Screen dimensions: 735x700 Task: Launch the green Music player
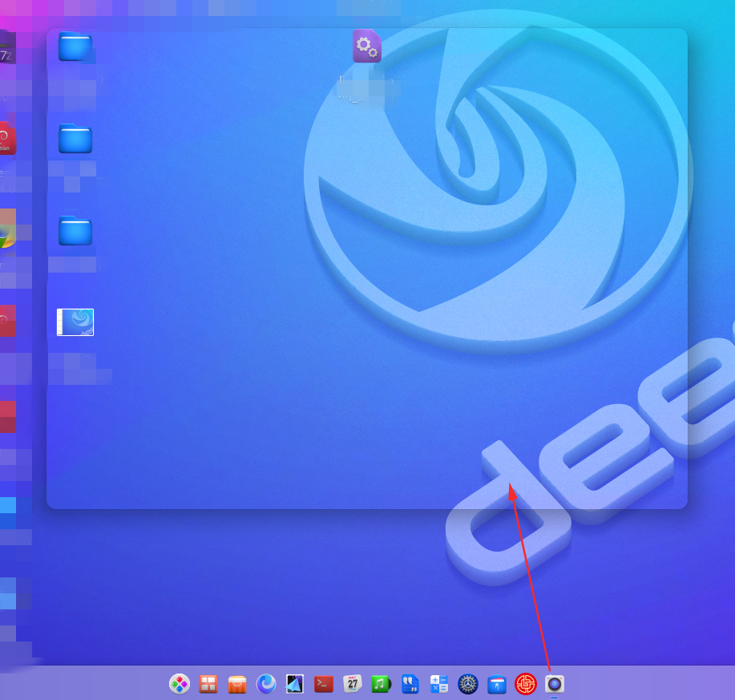381,684
